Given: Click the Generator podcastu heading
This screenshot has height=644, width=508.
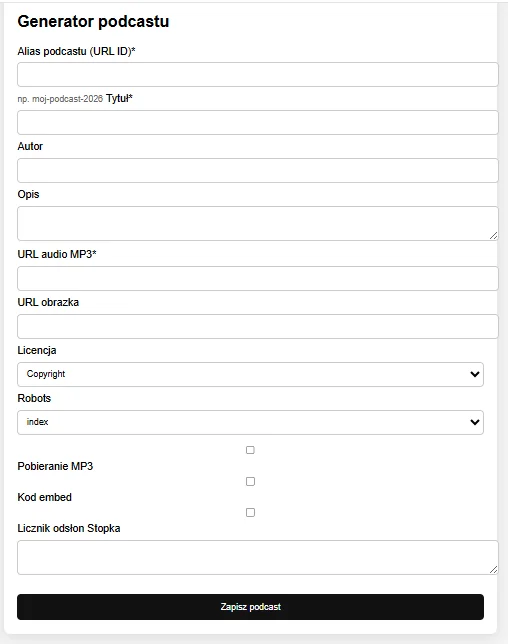Looking at the screenshot, I should (x=93, y=21).
